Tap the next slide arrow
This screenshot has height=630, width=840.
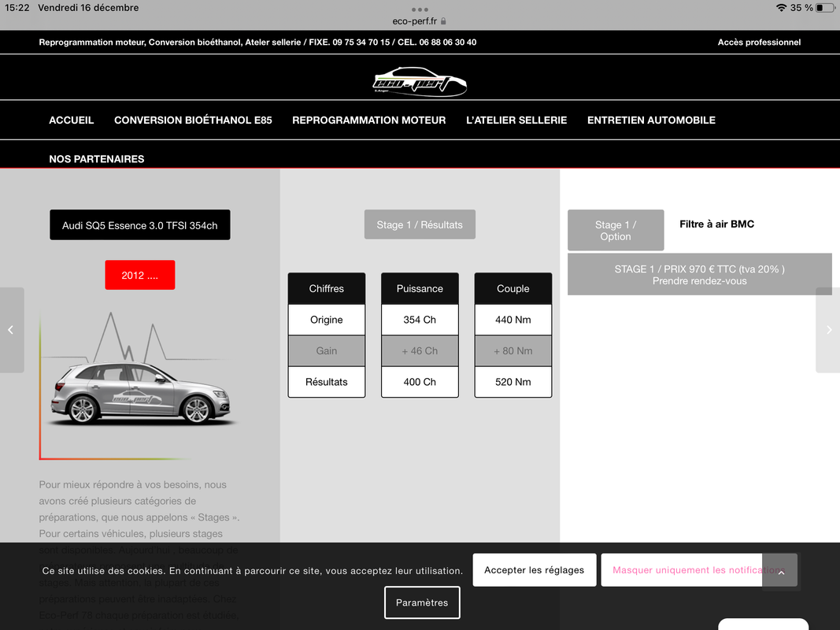[828, 330]
